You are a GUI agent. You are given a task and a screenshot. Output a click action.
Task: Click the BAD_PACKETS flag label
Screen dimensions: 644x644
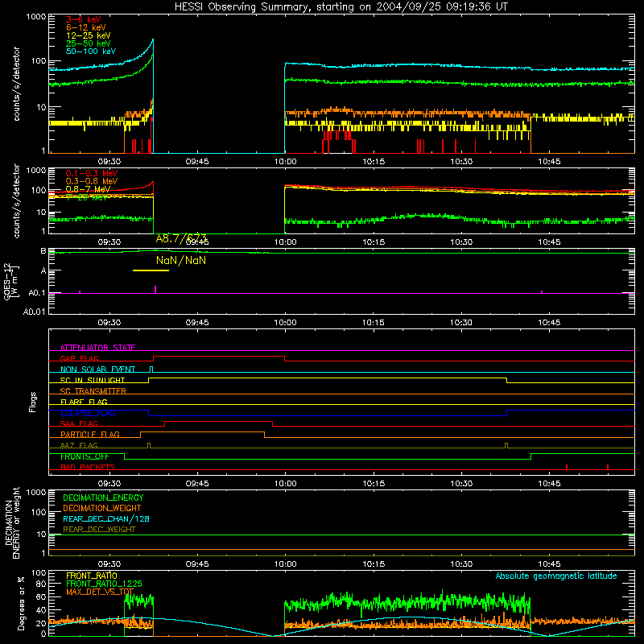pyautogui.click(x=88, y=467)
